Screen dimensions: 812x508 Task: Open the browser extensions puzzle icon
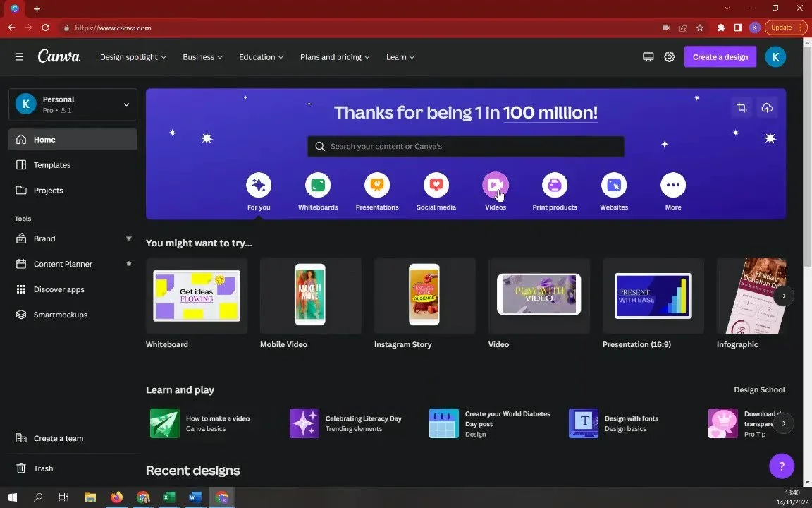pos(721,28)
